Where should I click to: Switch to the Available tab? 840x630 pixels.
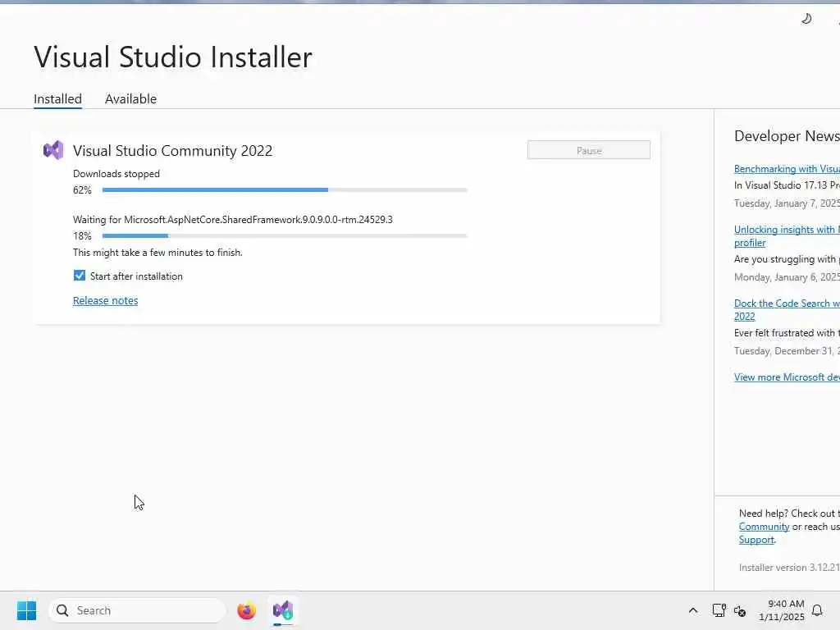130,99
